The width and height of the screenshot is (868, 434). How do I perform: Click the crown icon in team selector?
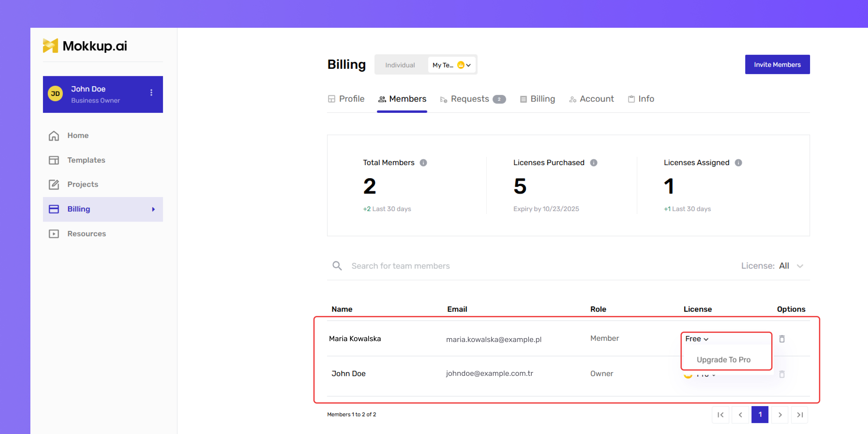coord(461,65)
